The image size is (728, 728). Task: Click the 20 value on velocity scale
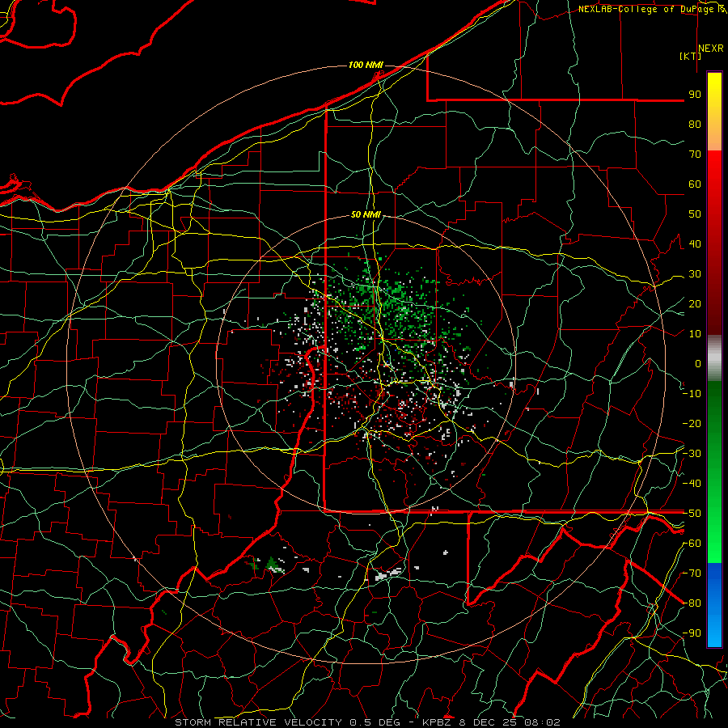coord(695,304)
